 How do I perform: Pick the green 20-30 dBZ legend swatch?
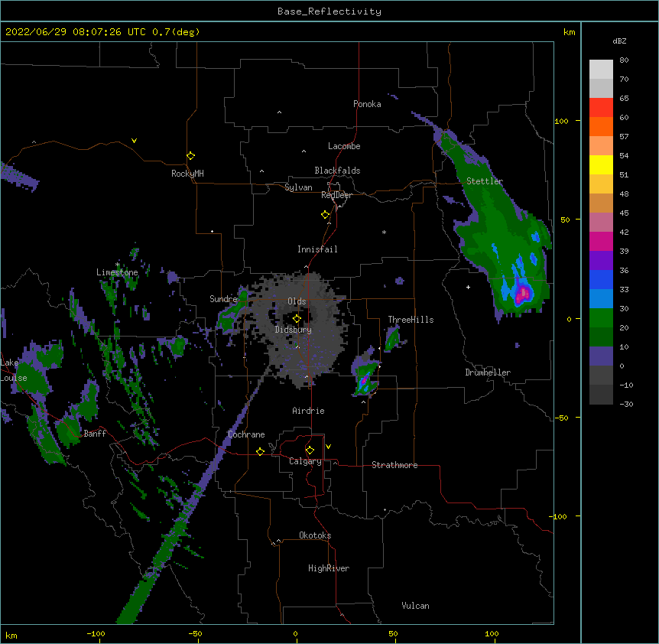tap(601, 317)
